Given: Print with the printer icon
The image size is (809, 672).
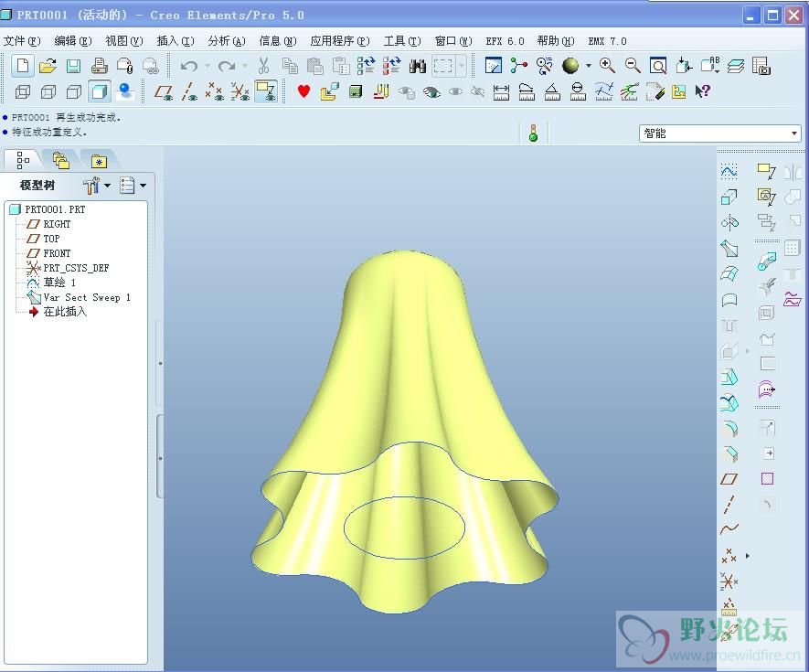Looking at the screenshot, I should (100, 66).
